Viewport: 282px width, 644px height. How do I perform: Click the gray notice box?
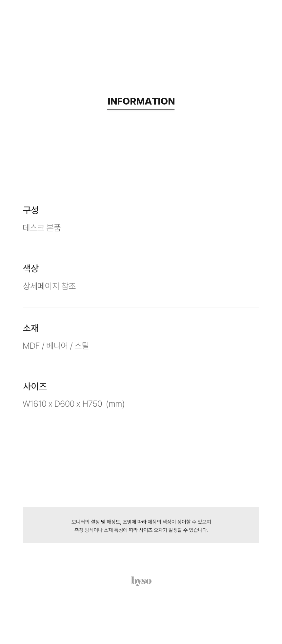tap(141, 525)
